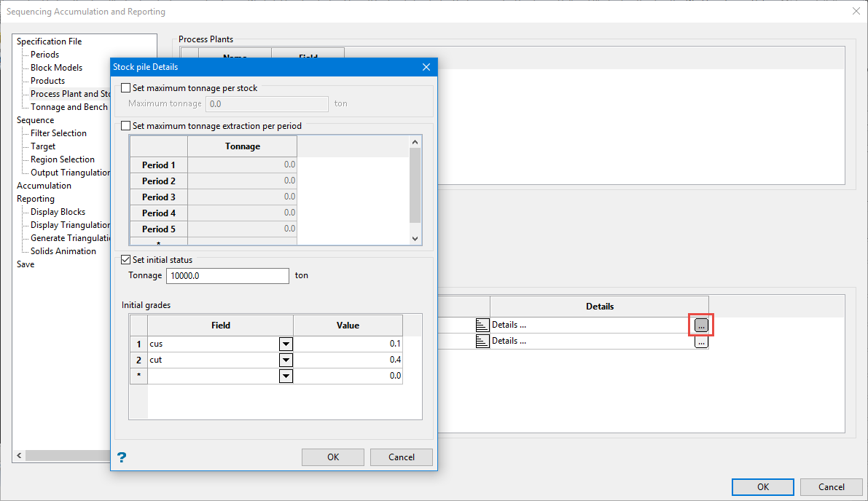Enable Set maximum tonnage per stock
The height and width of the screenshot is (501, 868).
click(x=126, y=88)
